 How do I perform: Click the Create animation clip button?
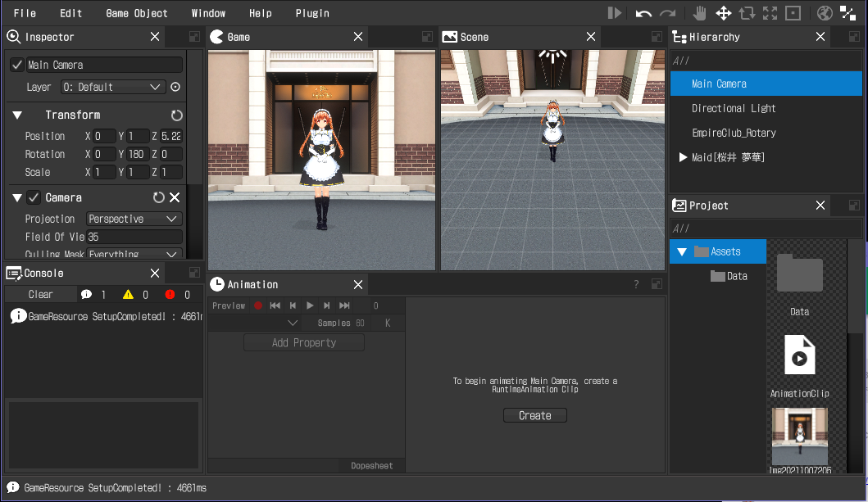(x=534, y=416)
